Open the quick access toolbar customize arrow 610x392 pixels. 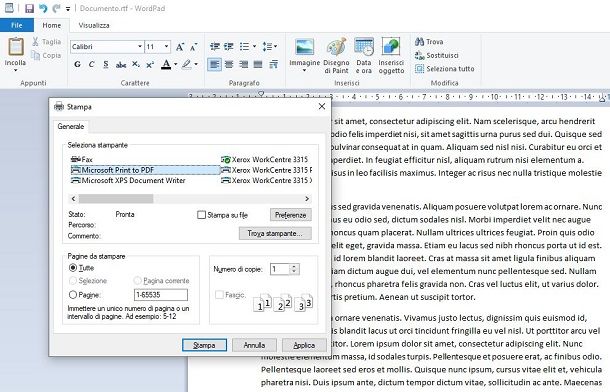coord(68,9)
